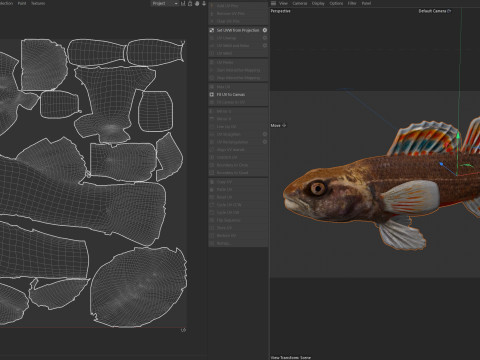Click Cycle UV CW

click(x=238, y=212)
